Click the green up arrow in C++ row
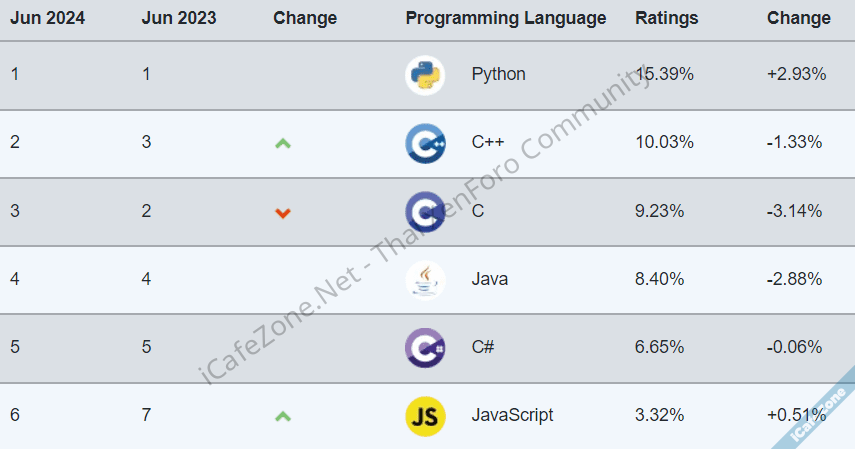855x449 pixels. (283, 143)
